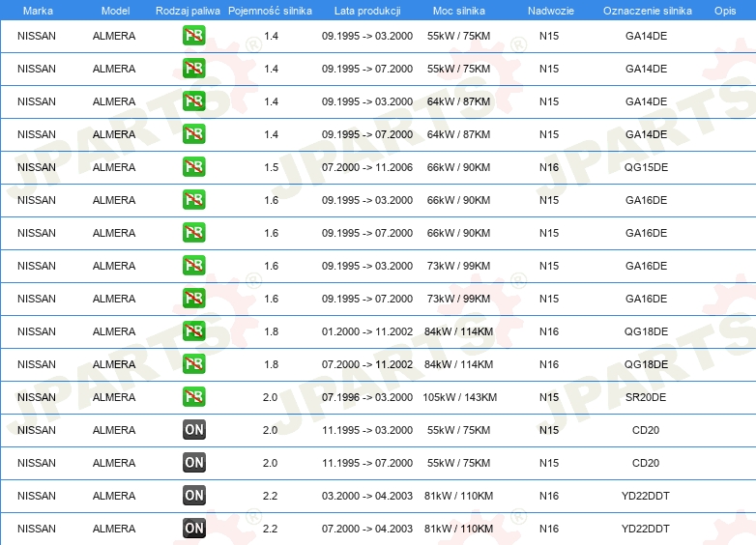Click the ON diesel icon for 07.2000 -> 04.2003 row
Screen dimensions: 756x545
pyautogui.click(x=194, y=529)
